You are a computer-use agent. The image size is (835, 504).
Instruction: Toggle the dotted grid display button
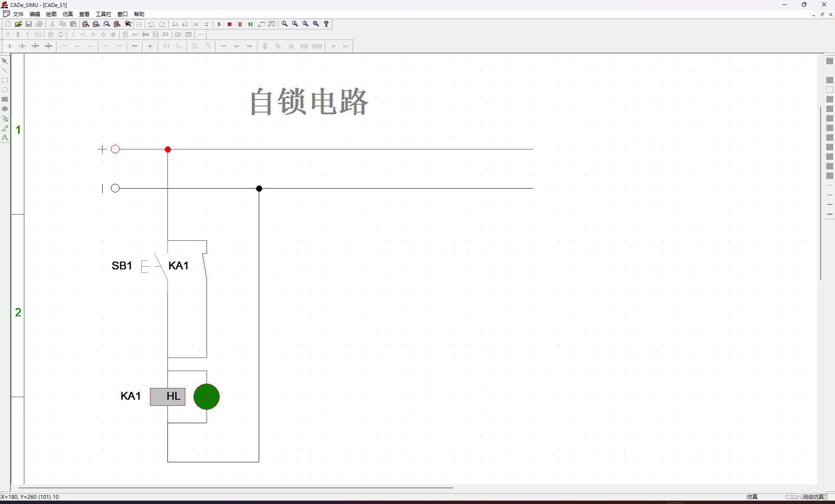coord(139,24)
